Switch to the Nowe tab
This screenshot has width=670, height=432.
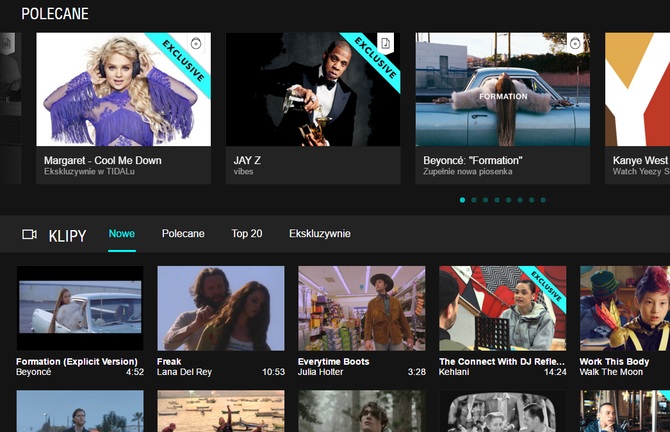(122, 234)
